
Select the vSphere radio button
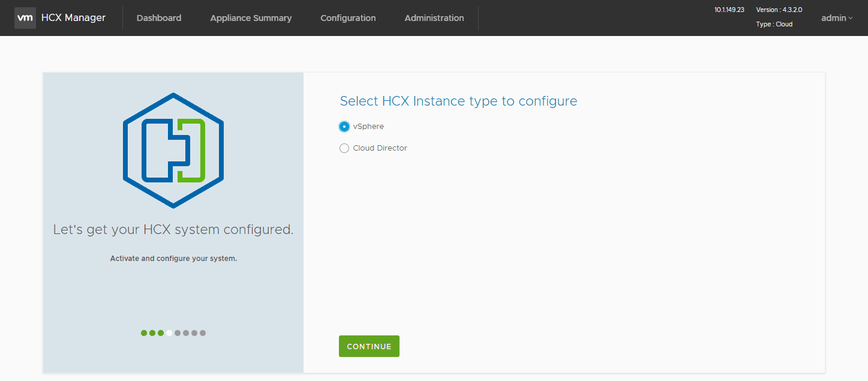tap(344, 127)
